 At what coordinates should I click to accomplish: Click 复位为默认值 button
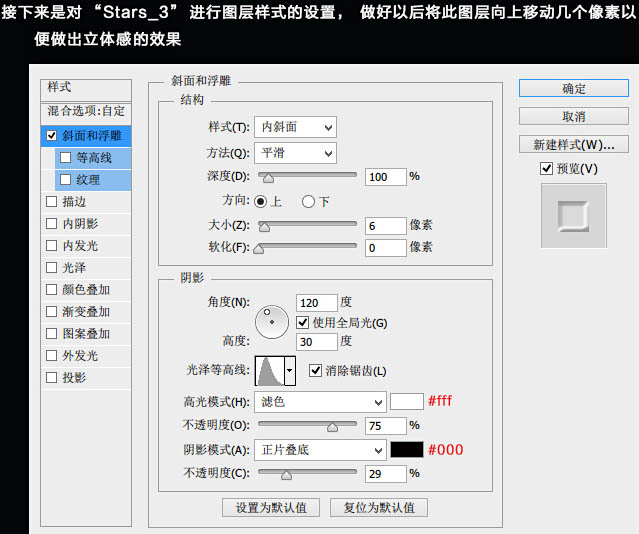tap(379, 508)
